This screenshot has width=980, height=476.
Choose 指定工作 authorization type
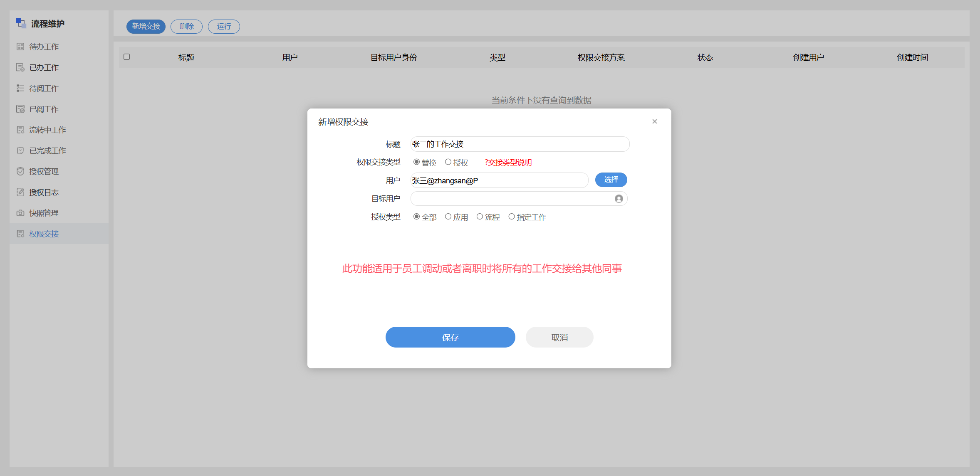[512, 217]
